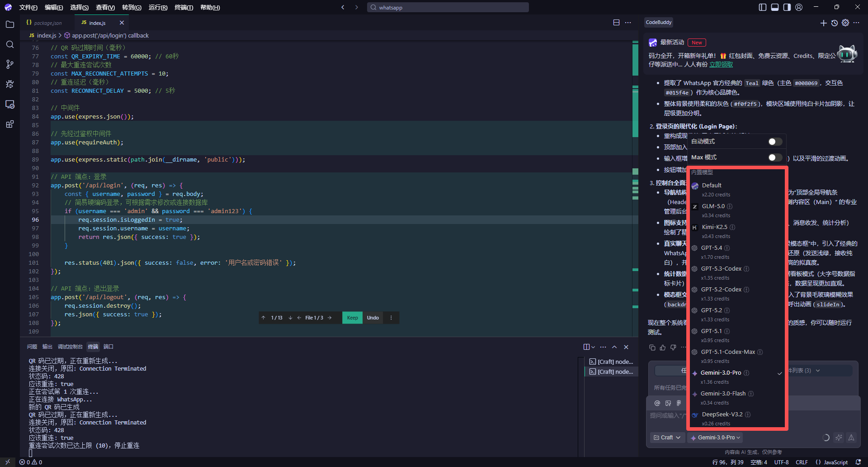This screenshot has width=868, height=467.
Task: Toggle primary sidebar layout icon in title bar
Action: pyautogui.click(x=763, y=7)
